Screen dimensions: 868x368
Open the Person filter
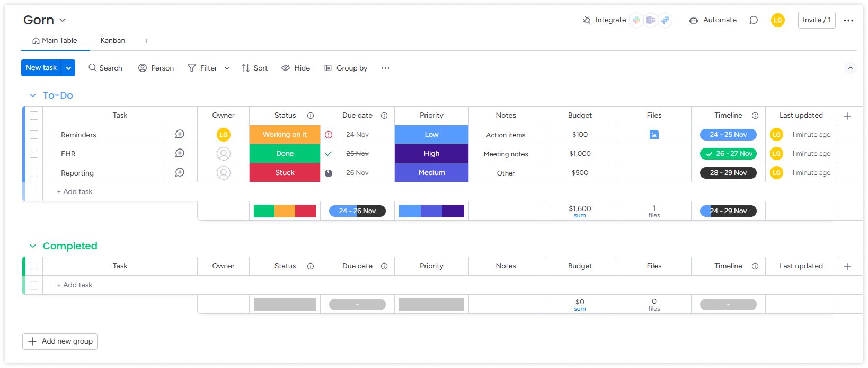point(156,68)
